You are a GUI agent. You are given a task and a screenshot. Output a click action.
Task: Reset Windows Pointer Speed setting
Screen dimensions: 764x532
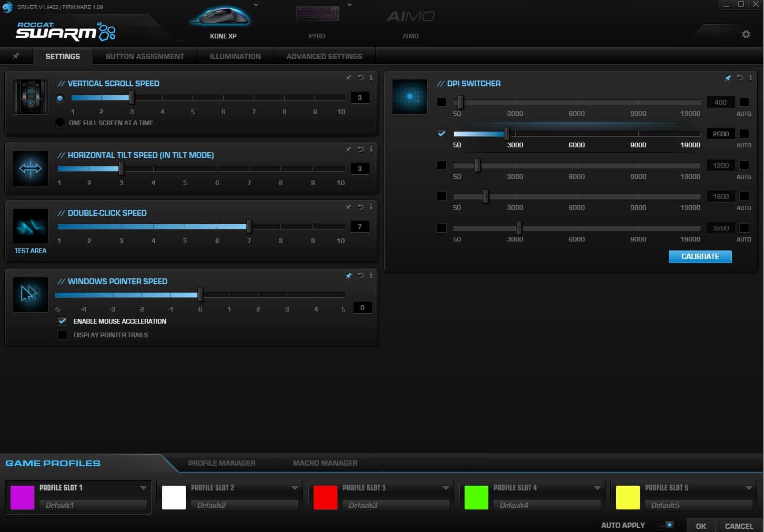point(360,275)
